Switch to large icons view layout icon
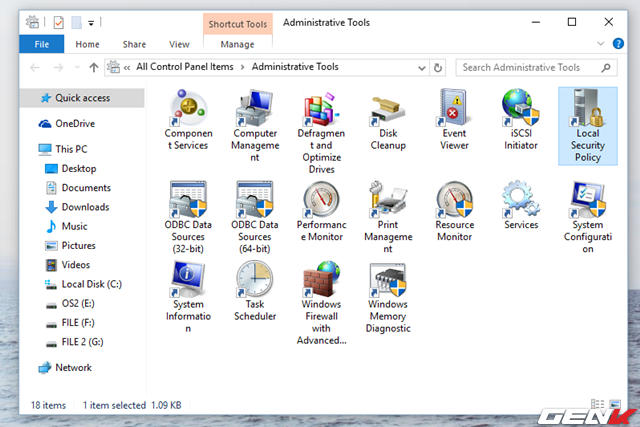 pos(615,404)
